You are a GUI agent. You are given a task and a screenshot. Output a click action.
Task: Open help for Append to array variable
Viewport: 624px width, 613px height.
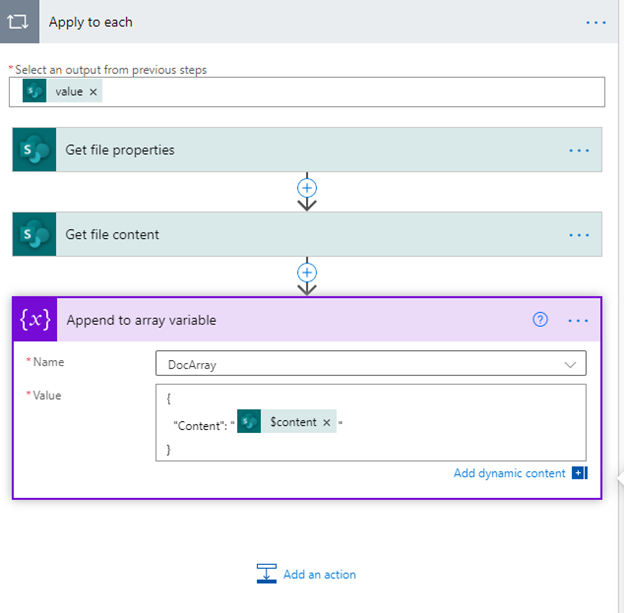click(x=540, y=320)
